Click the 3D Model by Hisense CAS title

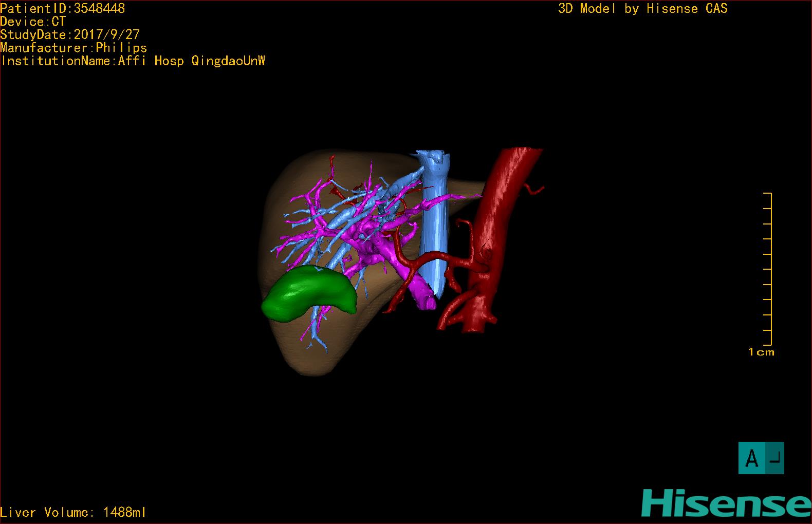point(642,9)
